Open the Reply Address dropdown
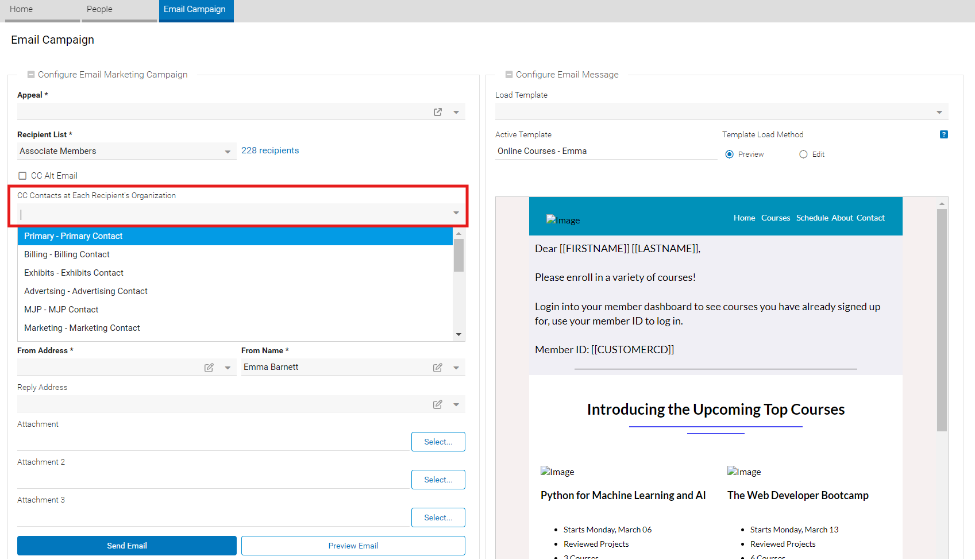Screen dimensions: 975x560 point(456,404)
